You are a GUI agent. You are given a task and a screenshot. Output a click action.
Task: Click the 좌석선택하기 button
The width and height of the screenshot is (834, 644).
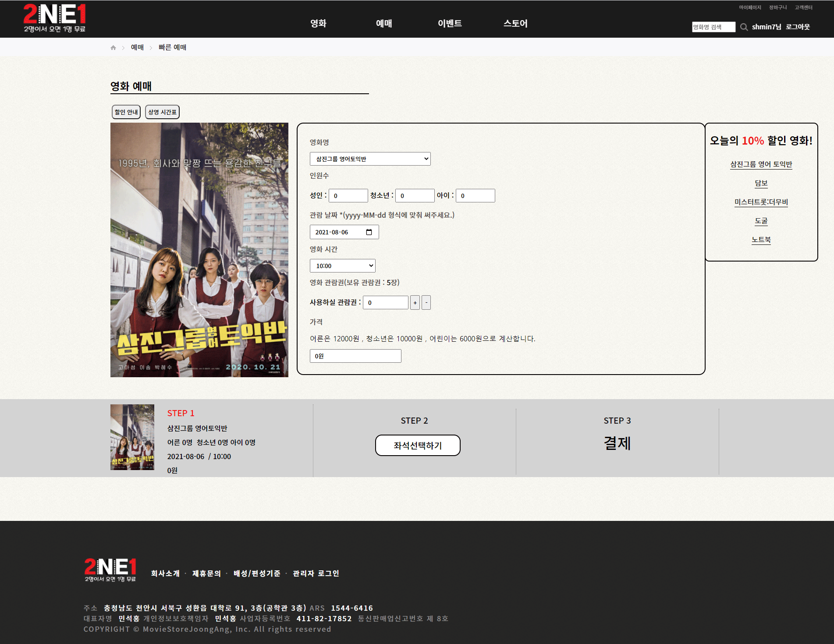tap(418, 446)
